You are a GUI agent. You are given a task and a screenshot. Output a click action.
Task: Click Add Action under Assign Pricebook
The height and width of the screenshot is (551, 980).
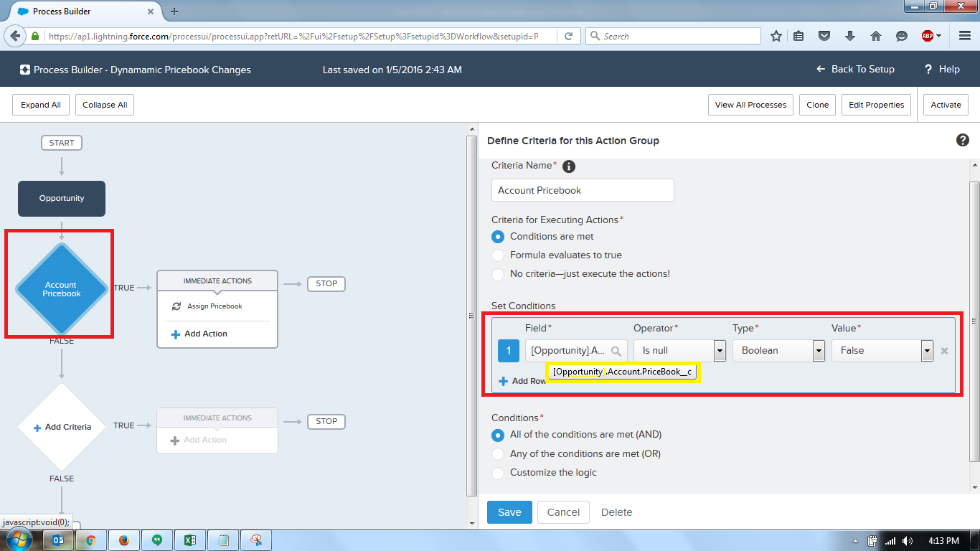[199, 334]
